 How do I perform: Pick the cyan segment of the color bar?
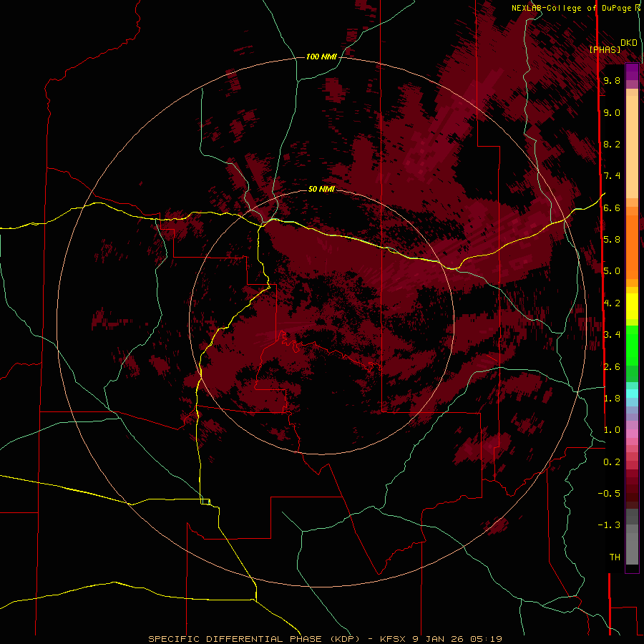(x=632, y=394)
